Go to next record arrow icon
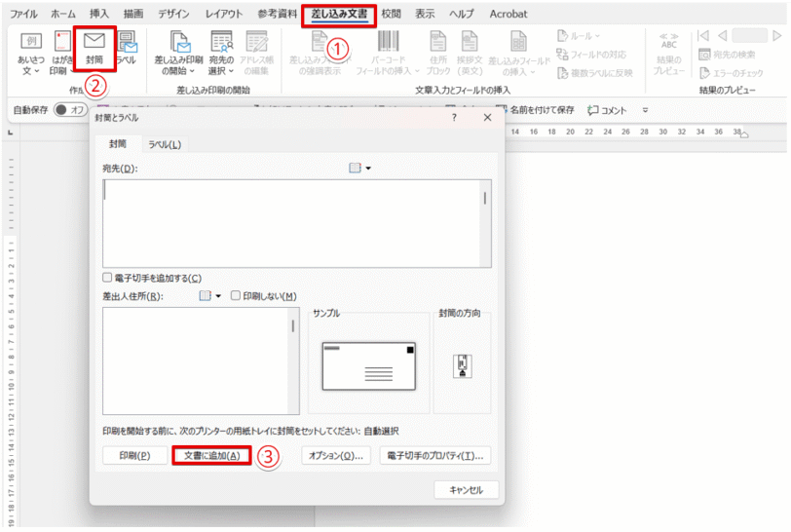Viewport: 791px width, 532px height. click(777, 36)
